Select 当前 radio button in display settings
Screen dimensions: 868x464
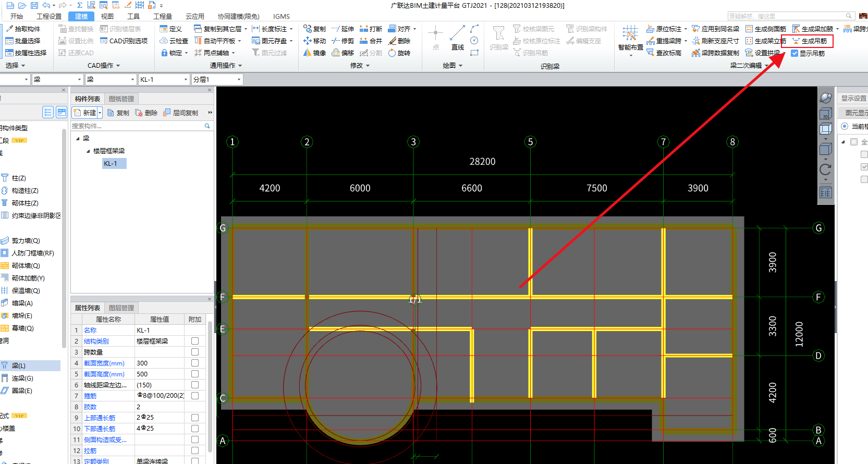pyautogui.click(x=845, y=126)
